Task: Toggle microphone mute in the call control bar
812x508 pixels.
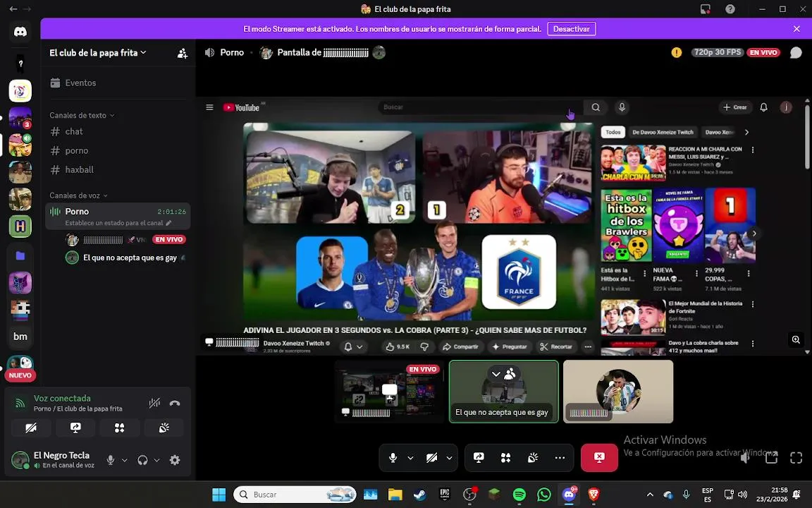Action: tap(393, 458)
